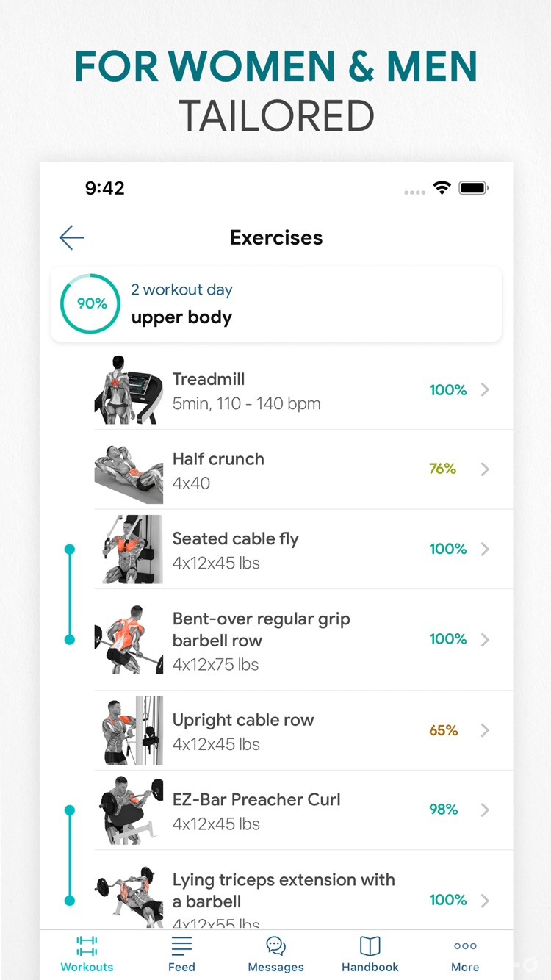551x980 pixels.
Task: Expand the Treadmill exercise details
Action: pos(485,389)
